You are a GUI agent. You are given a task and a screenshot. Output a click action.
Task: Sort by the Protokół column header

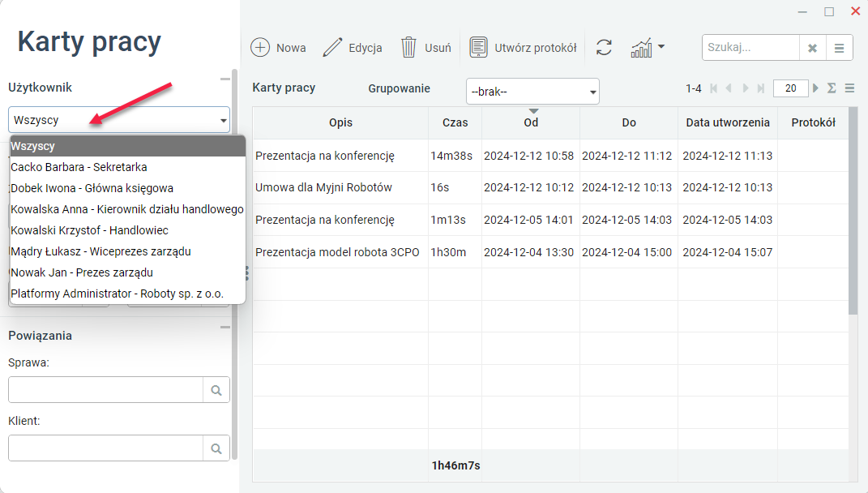[813, 123]
